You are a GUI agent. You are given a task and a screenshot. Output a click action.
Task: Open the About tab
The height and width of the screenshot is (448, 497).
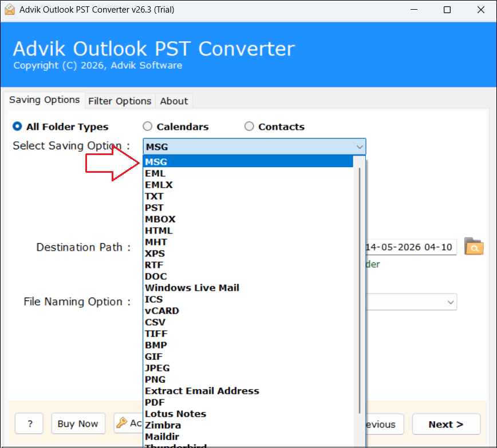(x=174, y=101)
